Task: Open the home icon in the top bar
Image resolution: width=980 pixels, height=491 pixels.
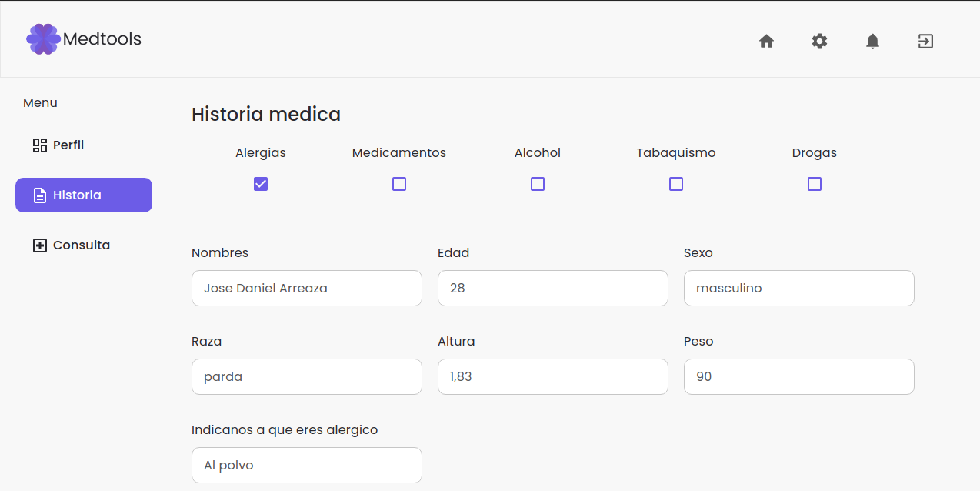Action: (766, 42)
